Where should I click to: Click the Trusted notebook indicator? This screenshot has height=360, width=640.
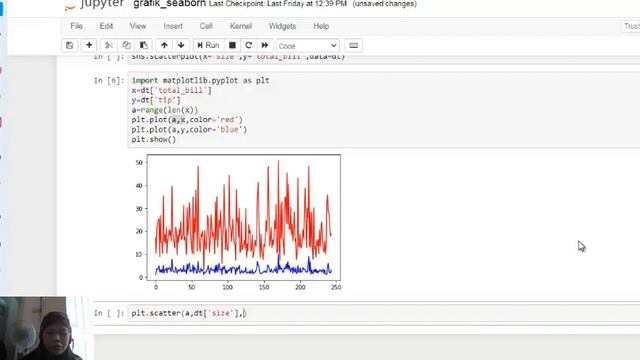631,26
